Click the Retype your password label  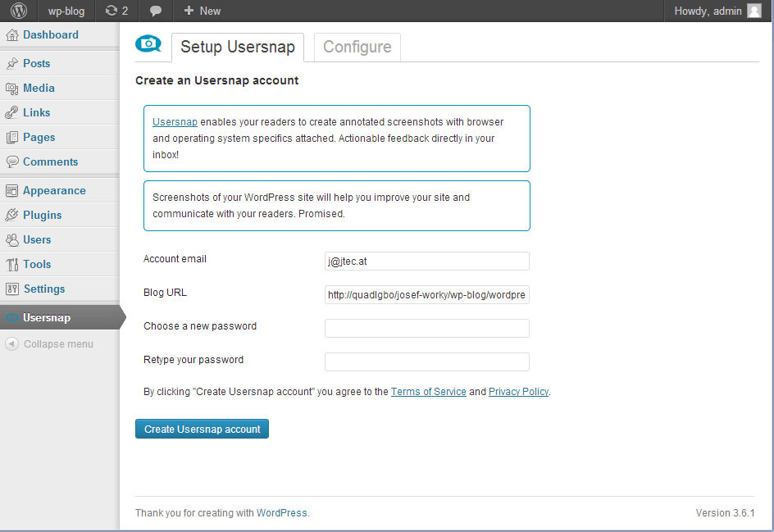pyautogui.click(x=193, y=360)
